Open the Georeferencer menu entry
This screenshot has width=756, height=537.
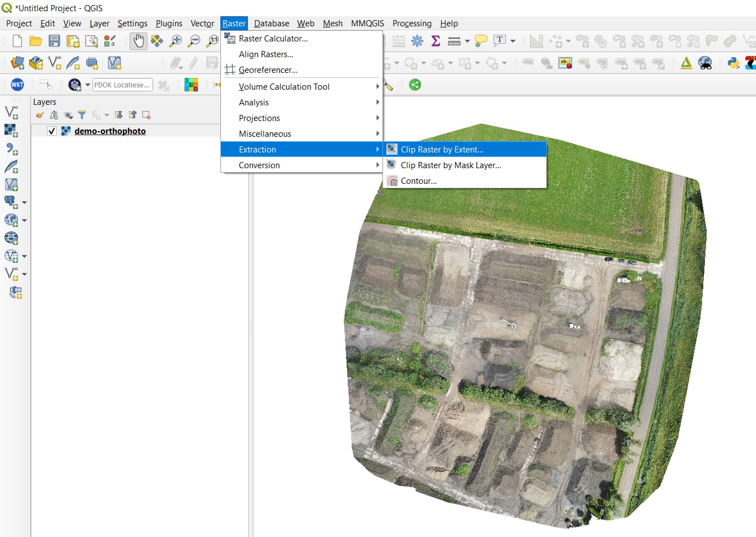coord(268,70)
